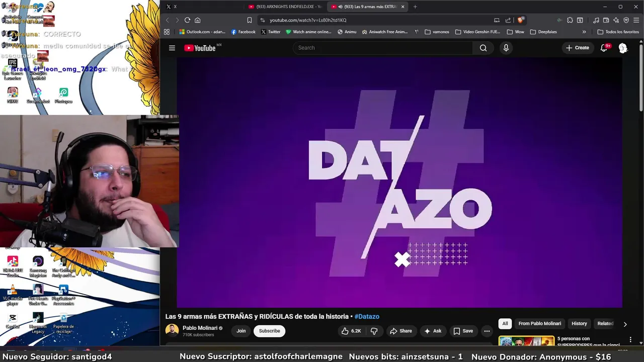This screenshot has height=362, width=644.
Task: Open Pablo Molinari channel avatar
Action: (172, 330)
